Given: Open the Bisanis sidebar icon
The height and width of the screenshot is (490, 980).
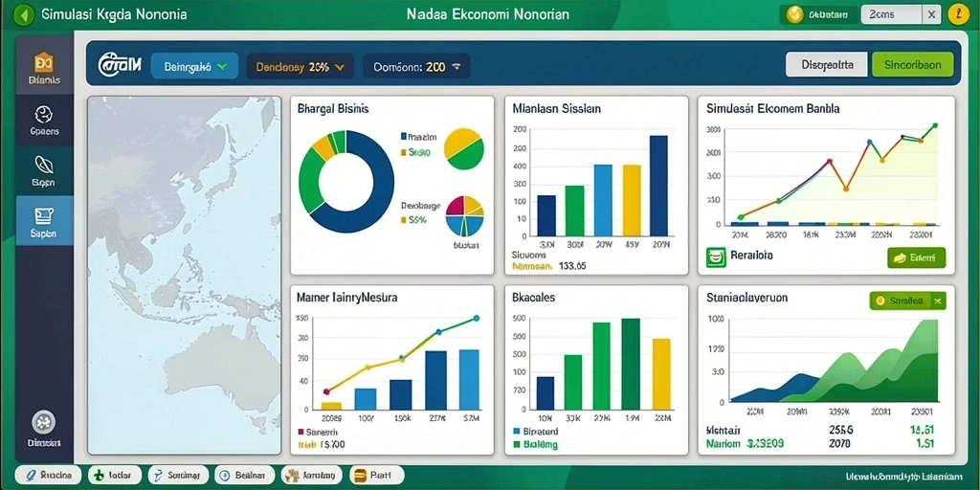Looking at the screenshot, I should (44, 67).
